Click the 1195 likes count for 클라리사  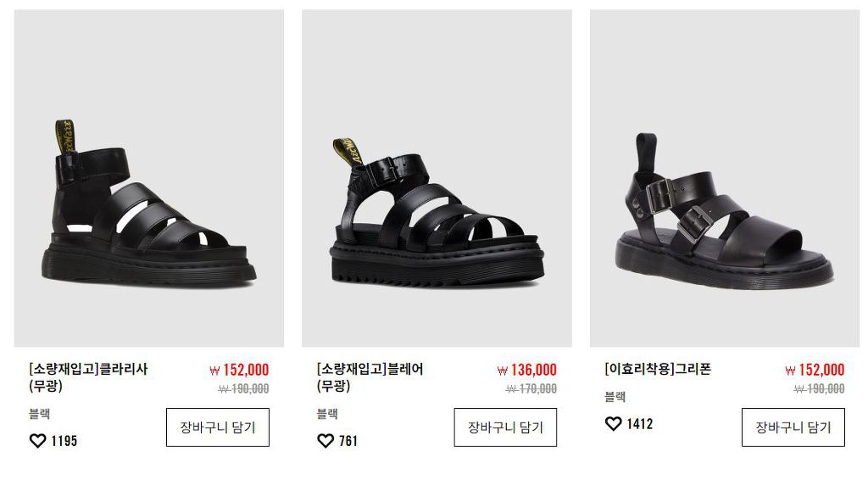(x=64, y=441)
